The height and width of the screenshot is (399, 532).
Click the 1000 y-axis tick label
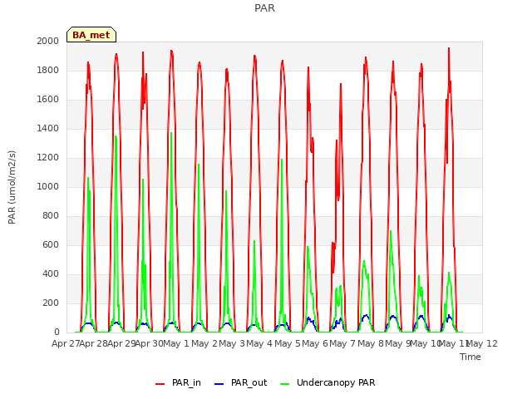pos(48,186)
